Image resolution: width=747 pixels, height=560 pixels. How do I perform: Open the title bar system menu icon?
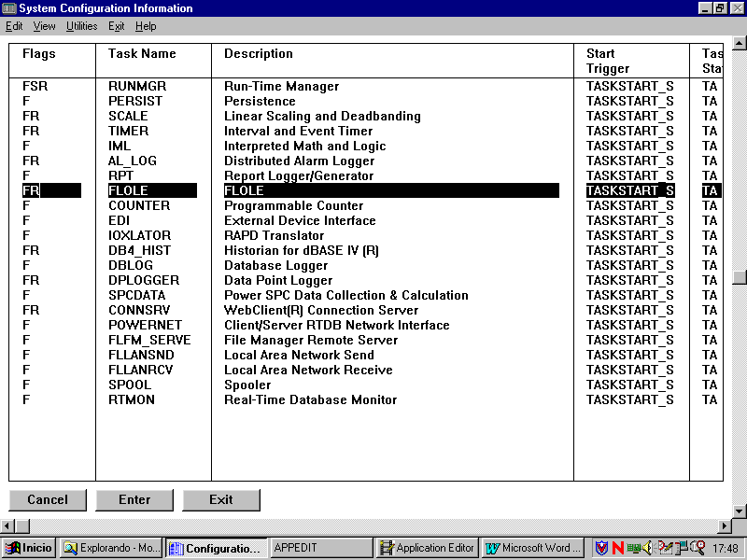[9, 8]
